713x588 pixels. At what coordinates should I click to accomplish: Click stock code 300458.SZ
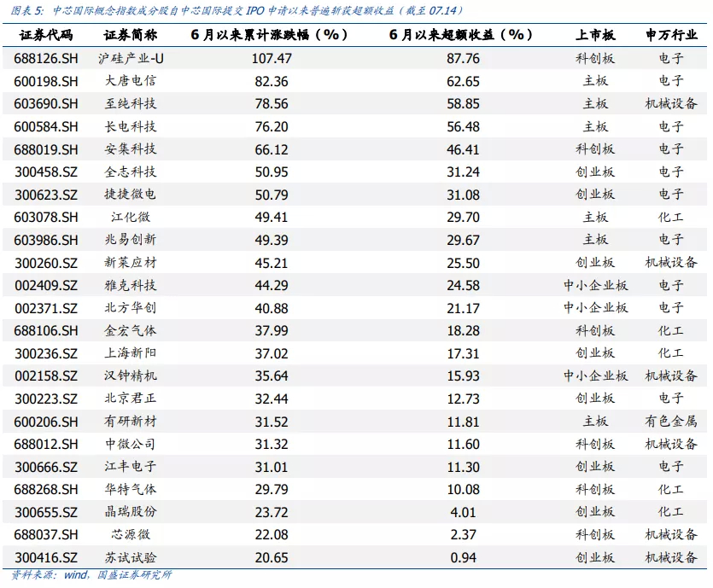(46, 172)
